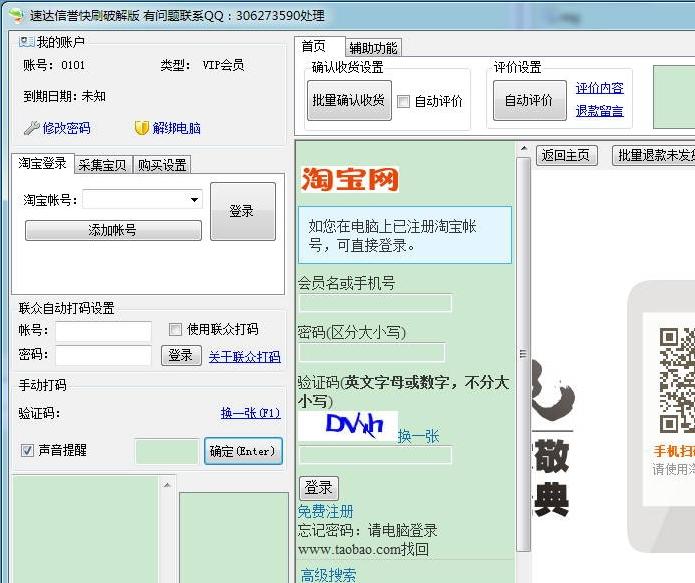Select the 购买设置 tab
Screen dimensions: 695x583
[x=161, y=165]
